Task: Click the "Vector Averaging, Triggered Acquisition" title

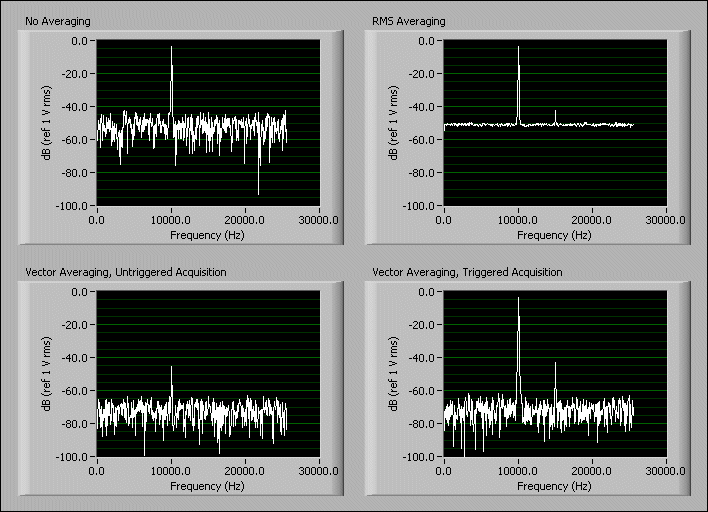Action: pyautogui.click(x=467, y=272)
